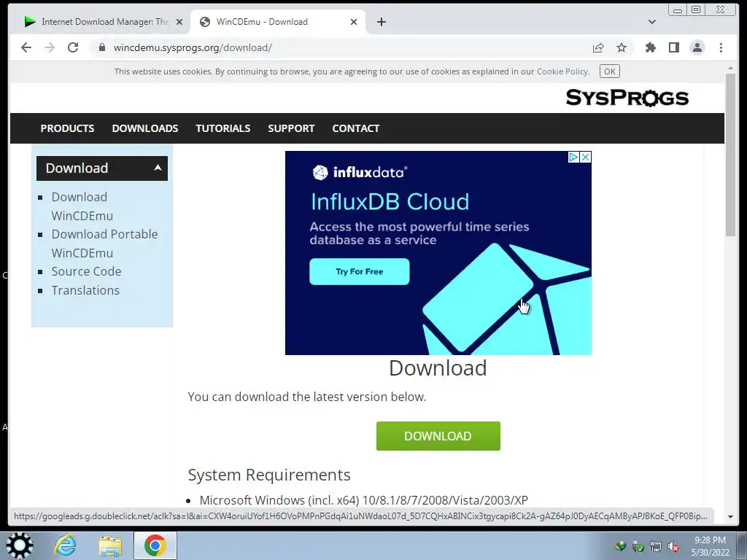Click the scrollbar up arrow
This screenshot has width=747, height=560.
pos(730,69)
